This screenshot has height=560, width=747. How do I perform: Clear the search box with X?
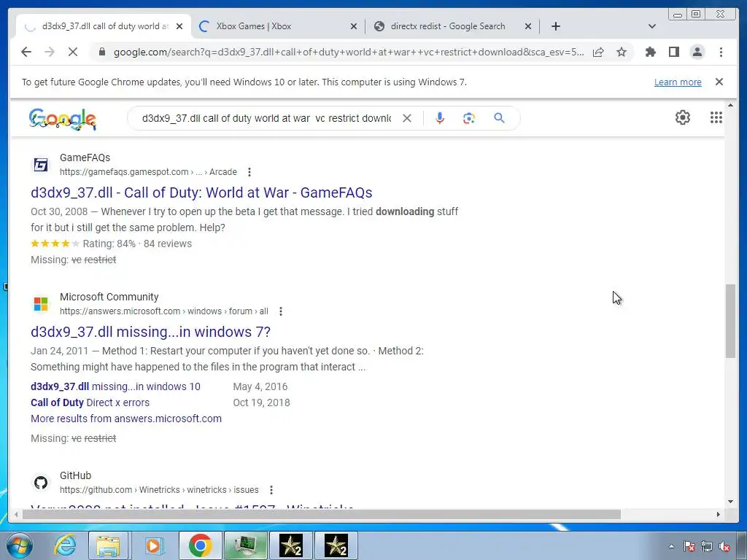tap(407, 118)
